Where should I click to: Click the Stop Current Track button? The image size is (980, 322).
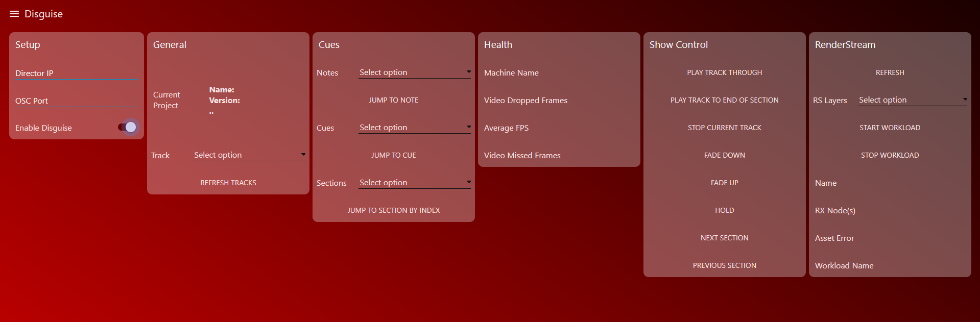pos(725,128)
